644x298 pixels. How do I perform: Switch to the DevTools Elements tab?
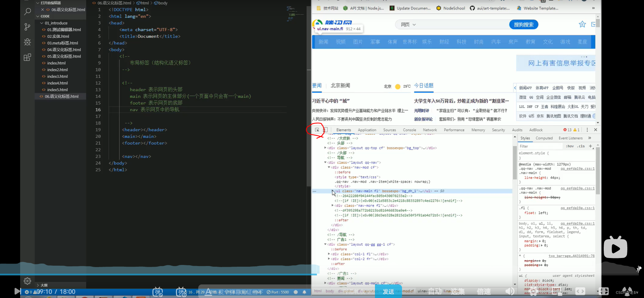[x=343, y=130]
